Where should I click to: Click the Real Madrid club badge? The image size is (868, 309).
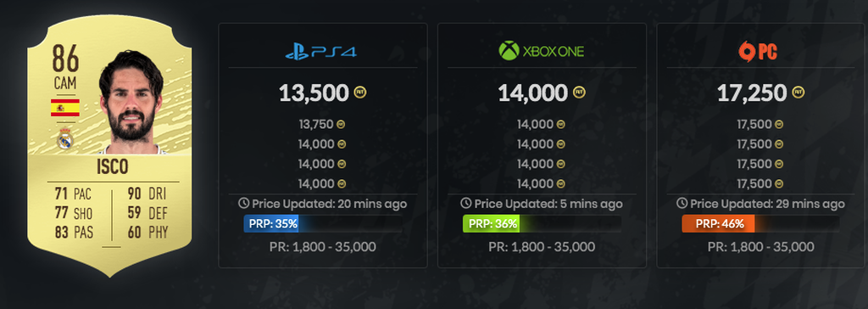pyautogui.click(x=65, y=138)
